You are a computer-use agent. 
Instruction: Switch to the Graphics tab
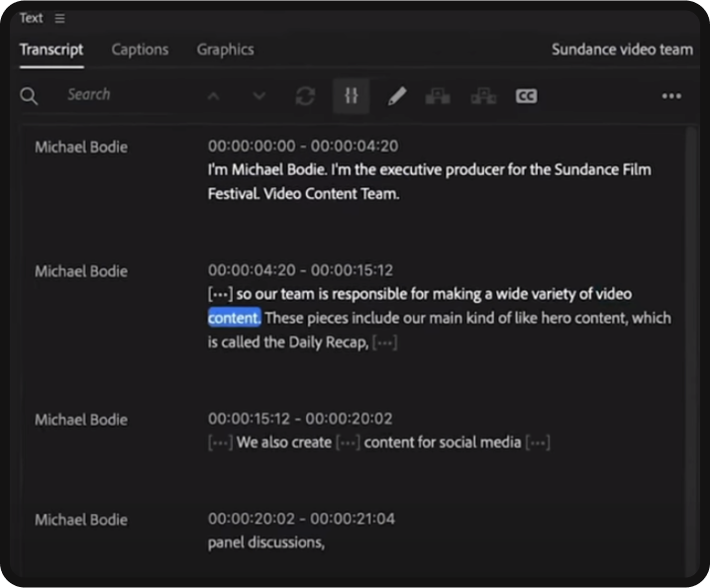[x=225, y=49]
